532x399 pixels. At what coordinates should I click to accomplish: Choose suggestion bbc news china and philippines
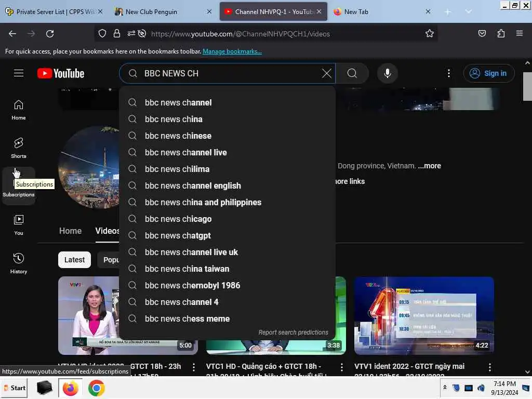pyautogui.click(x=228, y=202)
